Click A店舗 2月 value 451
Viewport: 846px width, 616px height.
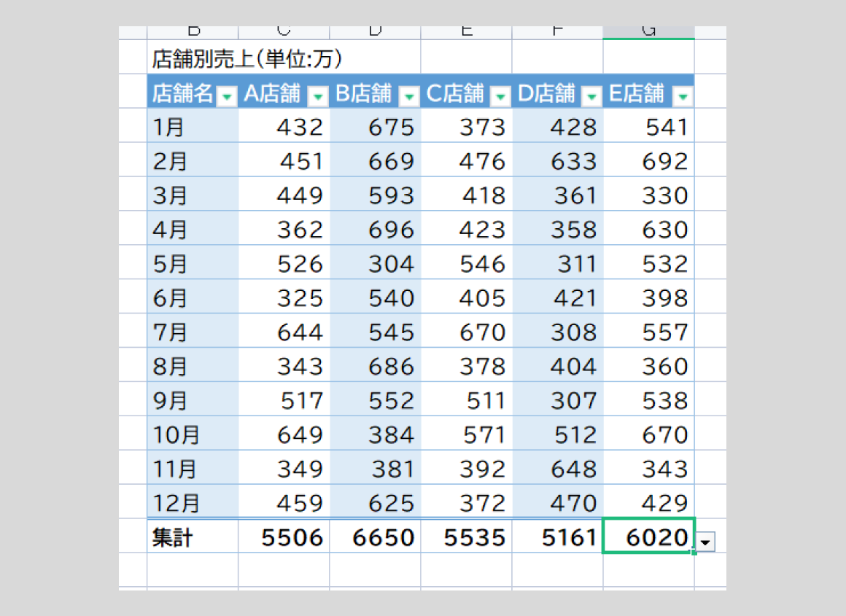284,160
